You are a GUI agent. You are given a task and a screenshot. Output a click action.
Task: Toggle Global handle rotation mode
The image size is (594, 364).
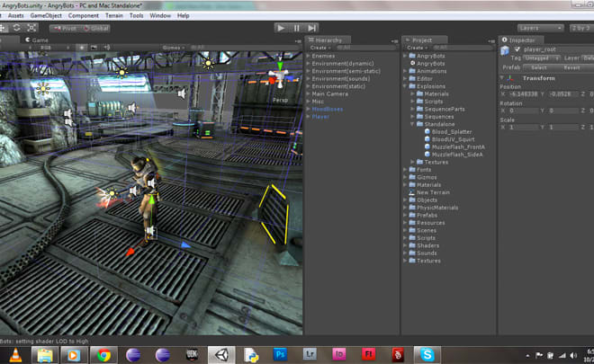[x=95, y=29]
